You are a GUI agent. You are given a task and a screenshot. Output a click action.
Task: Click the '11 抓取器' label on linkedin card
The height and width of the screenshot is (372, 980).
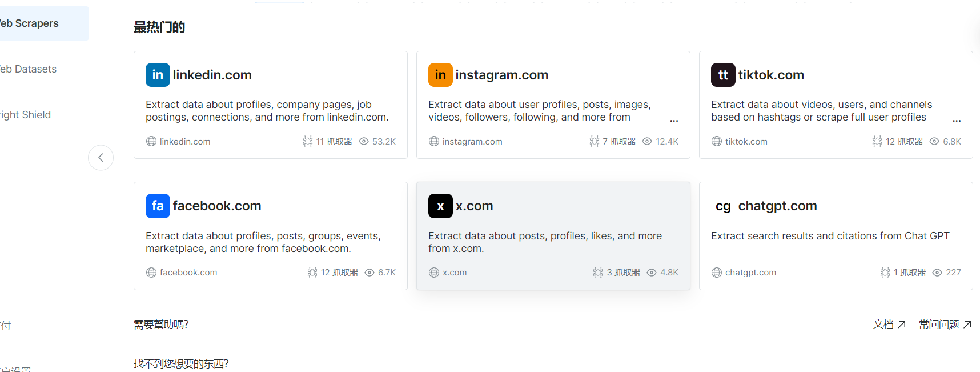(x=334, y=142)
